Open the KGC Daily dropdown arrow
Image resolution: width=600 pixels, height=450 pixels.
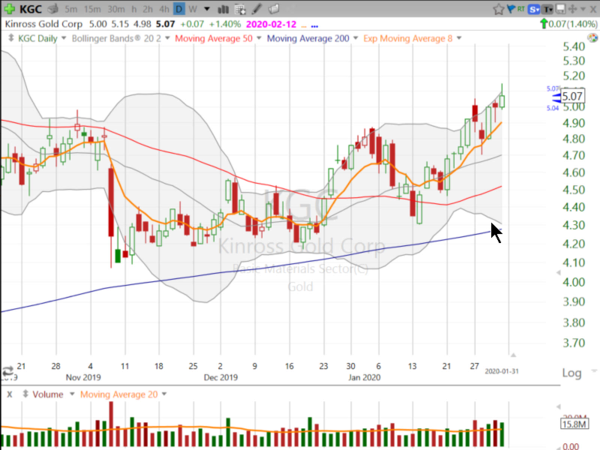[64, 38]
